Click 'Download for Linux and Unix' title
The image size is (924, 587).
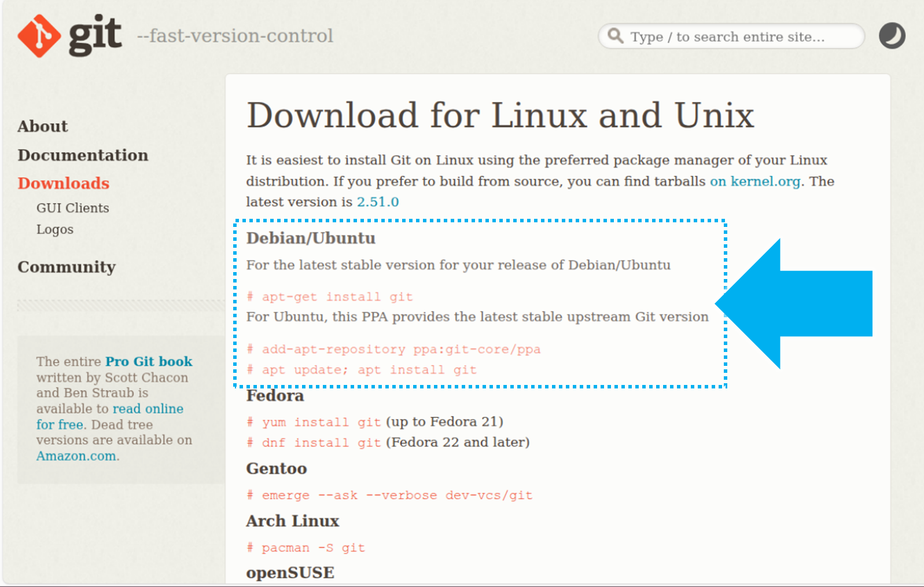coord(500,115)
